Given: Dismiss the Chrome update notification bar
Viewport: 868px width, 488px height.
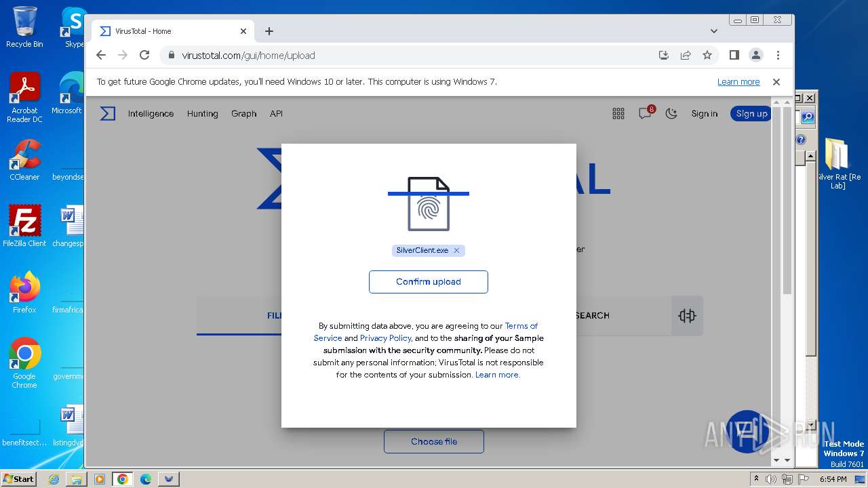Looking at the screenshot, I should 776,81.
